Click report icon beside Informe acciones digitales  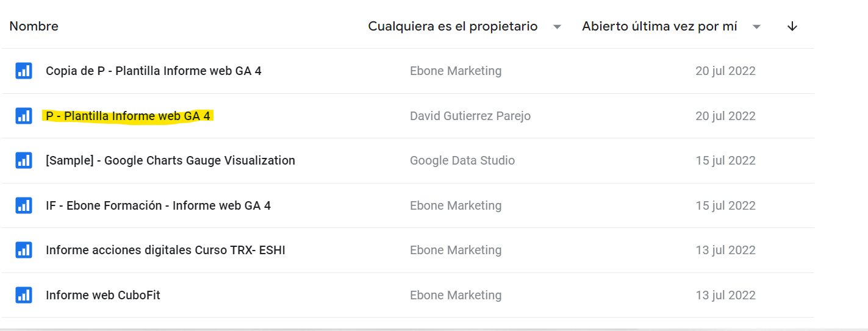coord(24,250)
